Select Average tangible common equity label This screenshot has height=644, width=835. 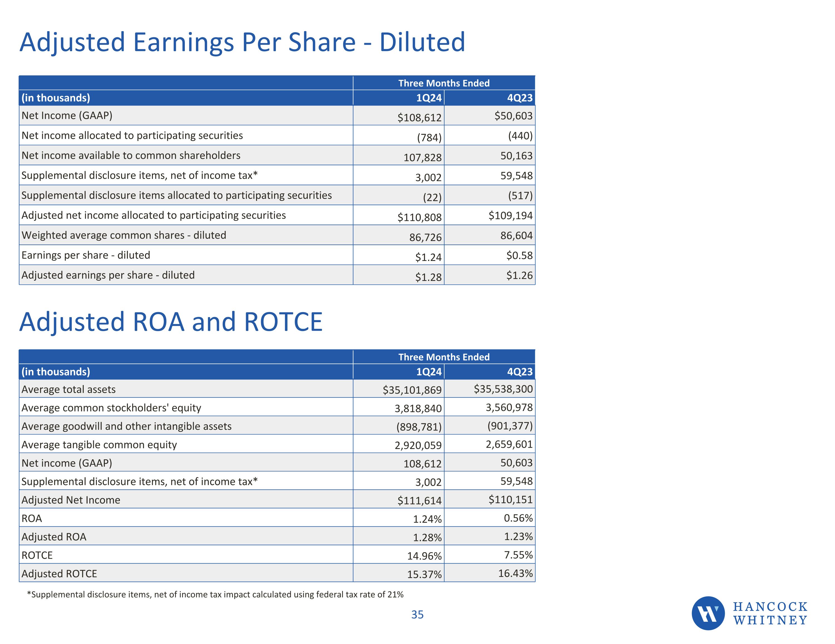coord(99,445)
